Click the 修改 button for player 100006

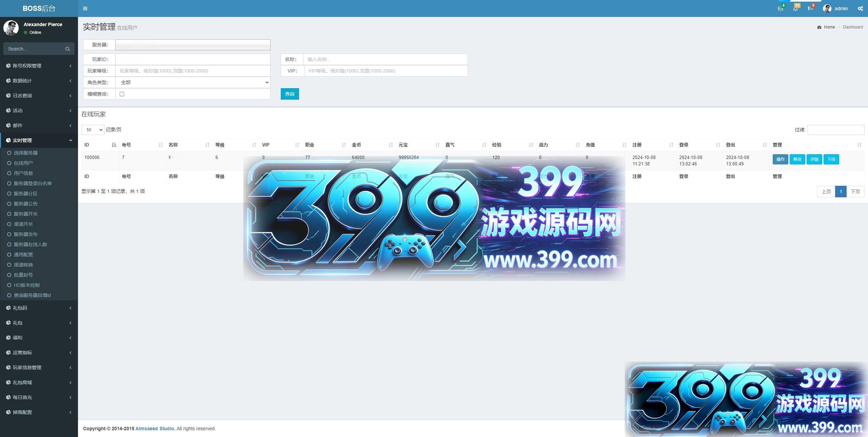[x=797, y=159]
